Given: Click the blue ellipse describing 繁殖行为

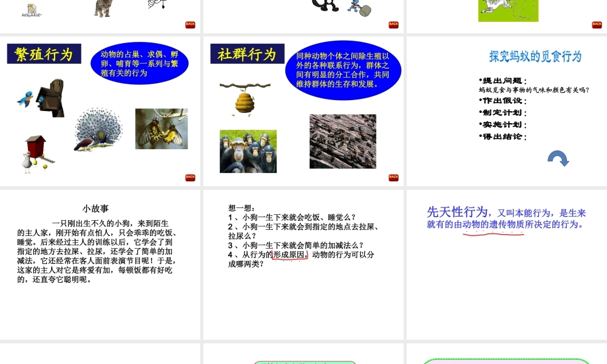Looking at the screenshot, I should (x=140, y=64).
